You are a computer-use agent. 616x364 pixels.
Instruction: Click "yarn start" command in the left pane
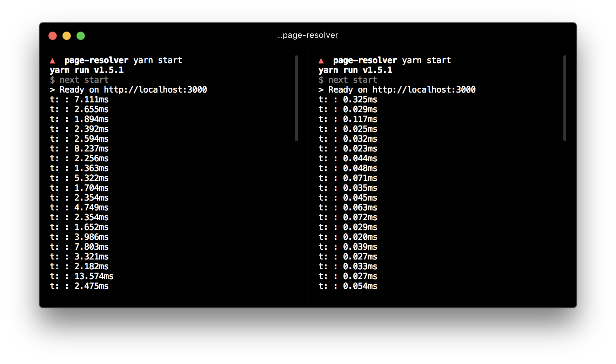[x=158, y=60]
